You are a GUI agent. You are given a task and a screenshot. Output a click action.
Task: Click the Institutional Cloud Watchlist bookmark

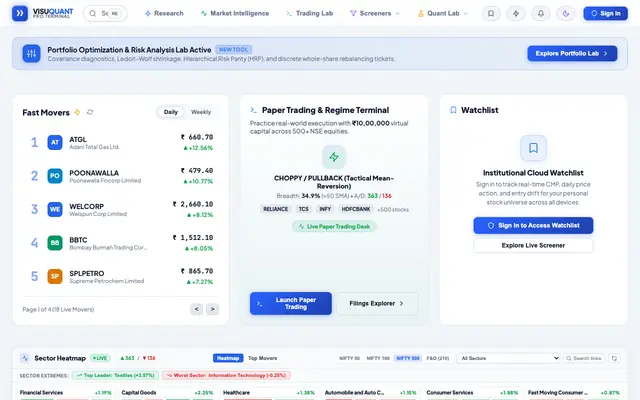[533, 148]
